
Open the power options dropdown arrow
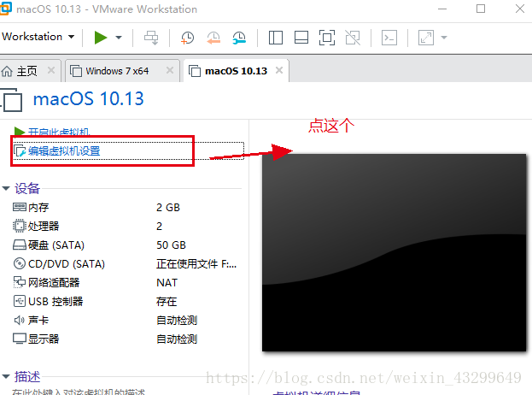coord(119,38)
